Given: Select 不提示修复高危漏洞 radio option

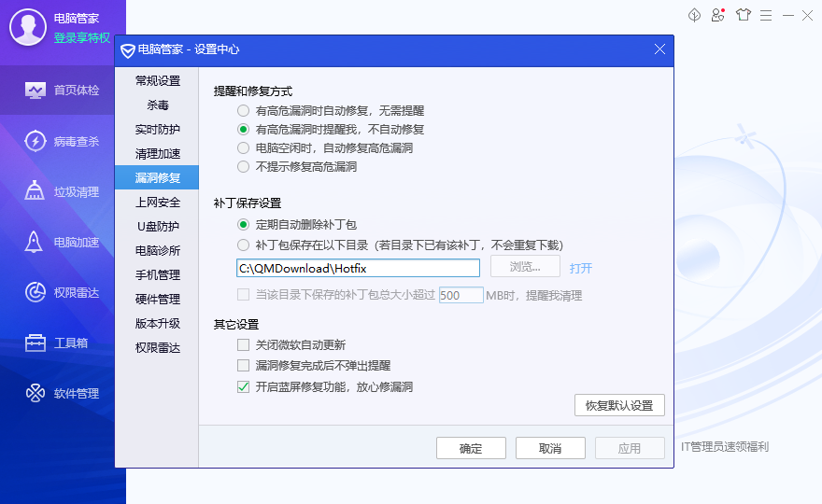Looking at the screenshot, I should pyautogui.click(x=243, y=167).
